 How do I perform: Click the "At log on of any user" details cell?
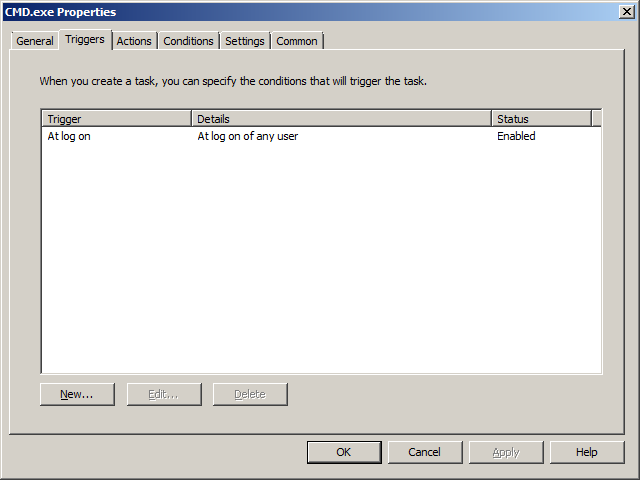click(x=247, y=136)
